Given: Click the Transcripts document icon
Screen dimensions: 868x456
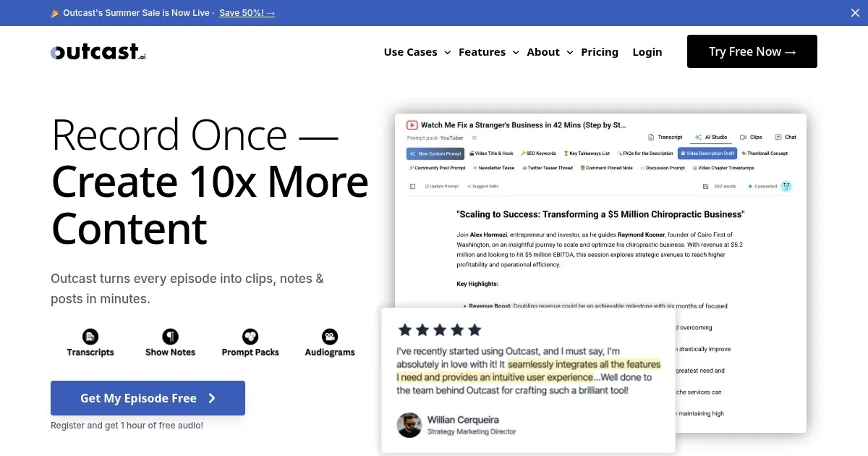Looking at the screenshot, I should click(x=90, y=337).
